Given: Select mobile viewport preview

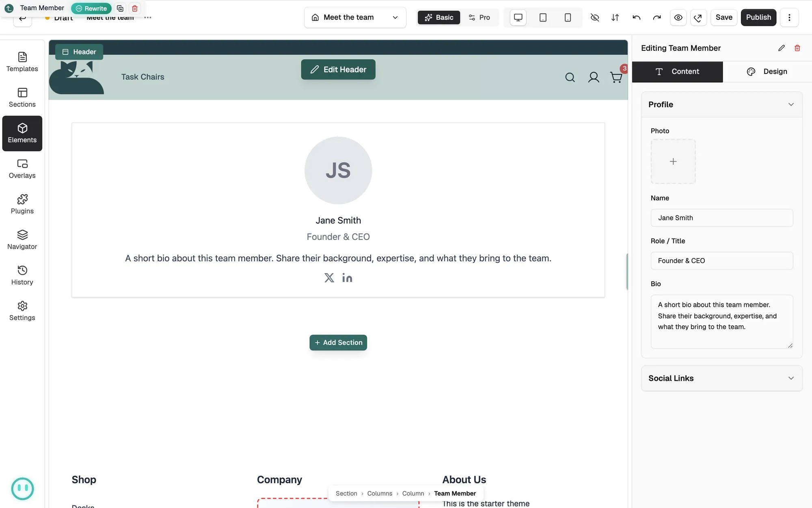Looking at the screenshot, I should click(x=568, y=17).
